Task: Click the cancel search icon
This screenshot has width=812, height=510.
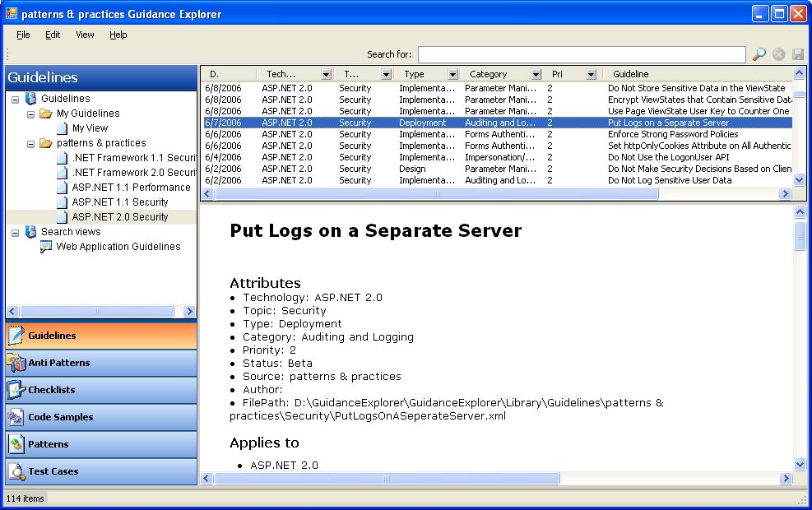Action: tap(778, 54)
